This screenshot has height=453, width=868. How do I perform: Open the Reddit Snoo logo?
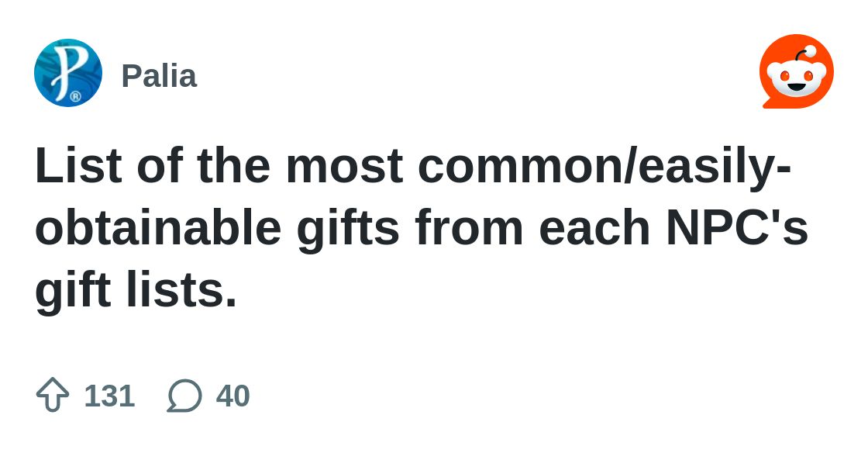(797, 71)
